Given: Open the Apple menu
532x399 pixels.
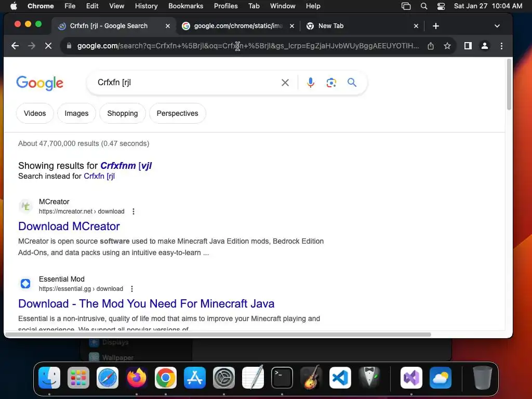Looking at the screenshot, I should point(14,6).
